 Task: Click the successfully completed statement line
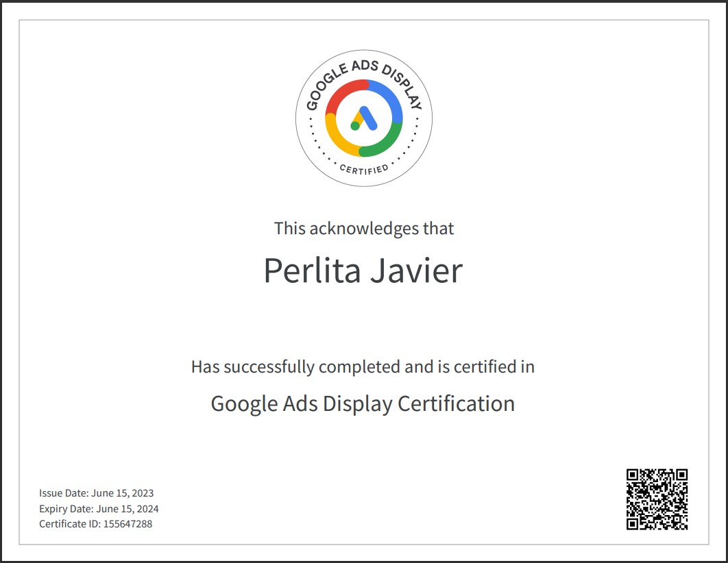tap(363, 366)
